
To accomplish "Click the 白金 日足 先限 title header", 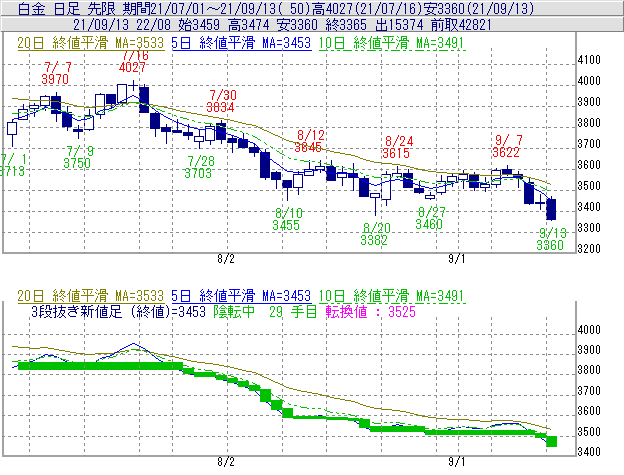I will click(67, 8).
